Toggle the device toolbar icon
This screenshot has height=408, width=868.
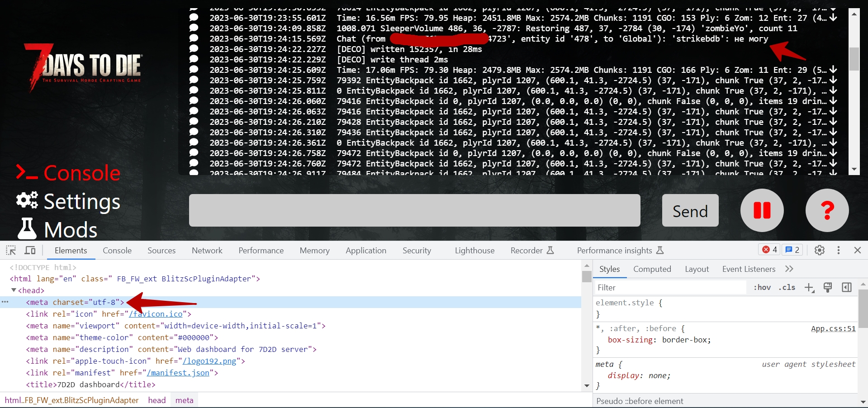click(x=30, y=250)
